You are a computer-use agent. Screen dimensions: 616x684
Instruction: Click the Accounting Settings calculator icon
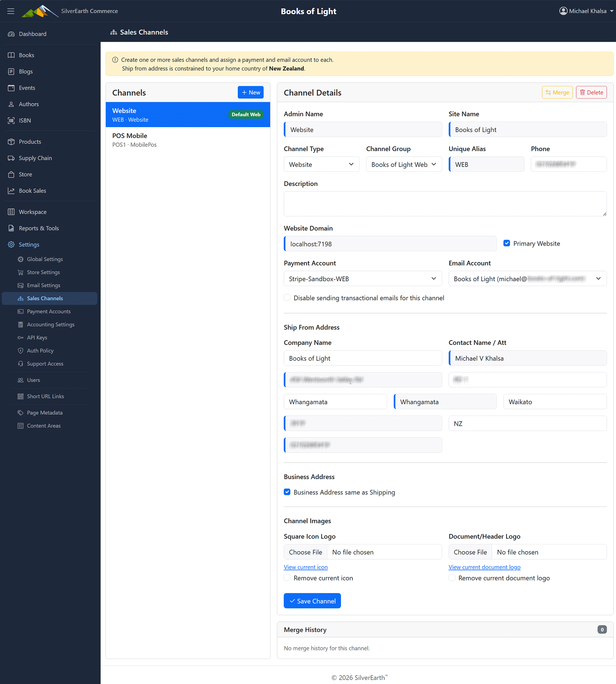point(21,325)
